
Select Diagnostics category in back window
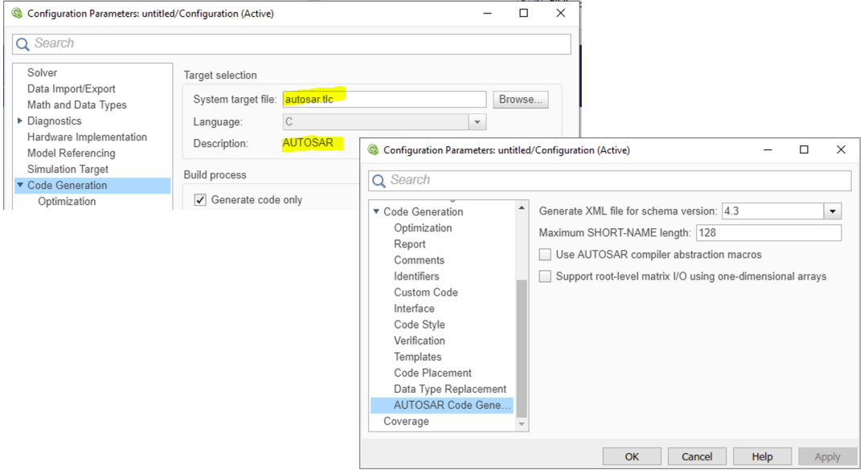(55, 121)
